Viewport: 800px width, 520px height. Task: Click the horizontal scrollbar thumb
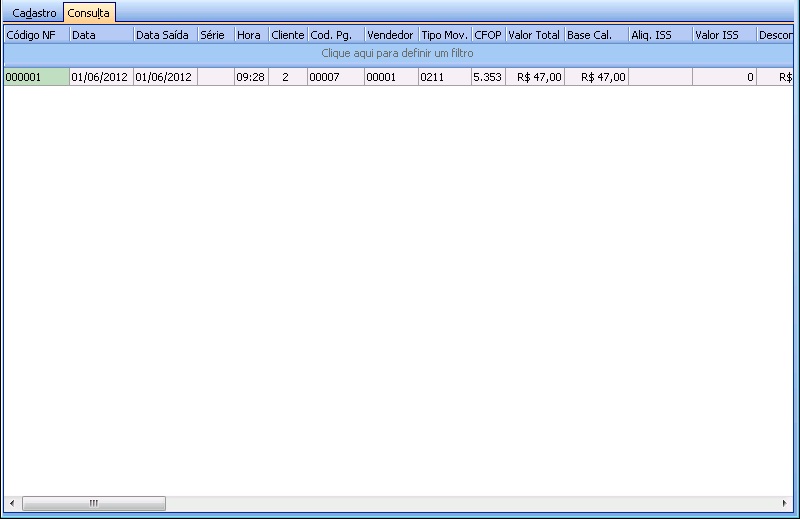[x=93, y=502]
